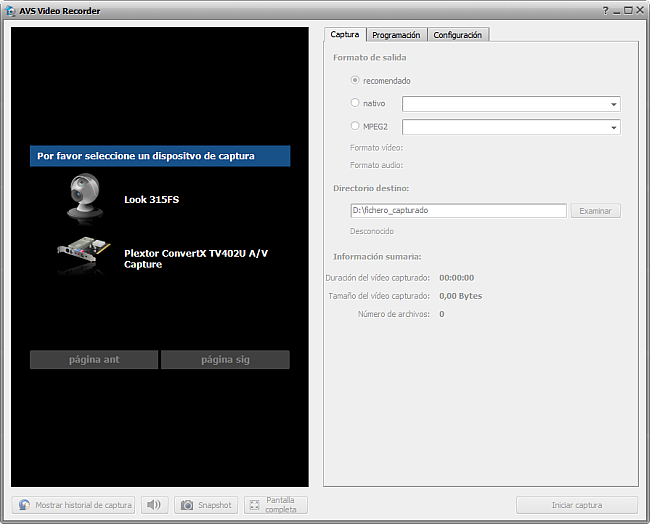The width and height of the screenshot is (650, 524).
Task: Toggle Pantalla completa fullscreen mode
Action: [x=276, y=505]
